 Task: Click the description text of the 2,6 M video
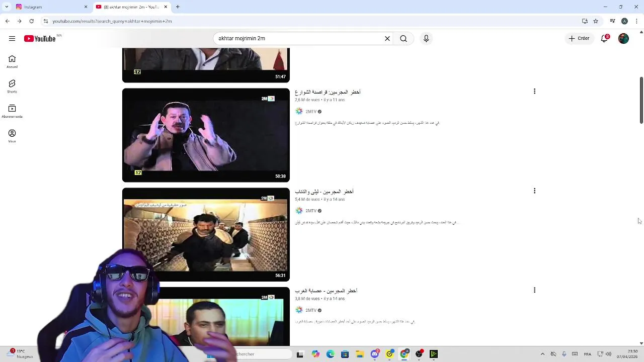(x=367, y=123)
